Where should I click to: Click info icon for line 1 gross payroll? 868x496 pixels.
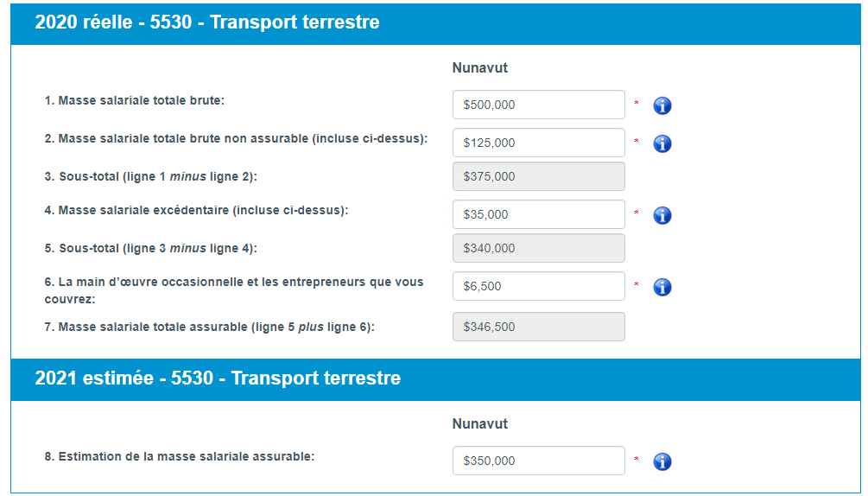[662, 105]
